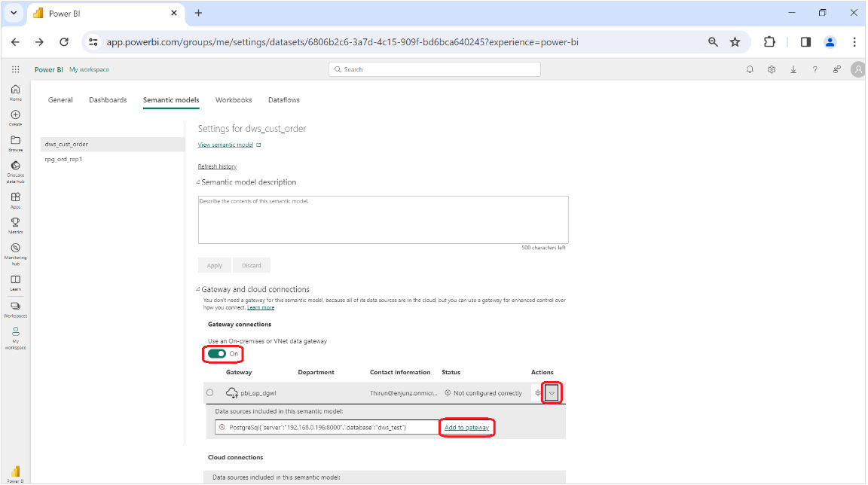Click the browser address bar URL
This screenshot has width=868, height=485.
click(343, 42)
